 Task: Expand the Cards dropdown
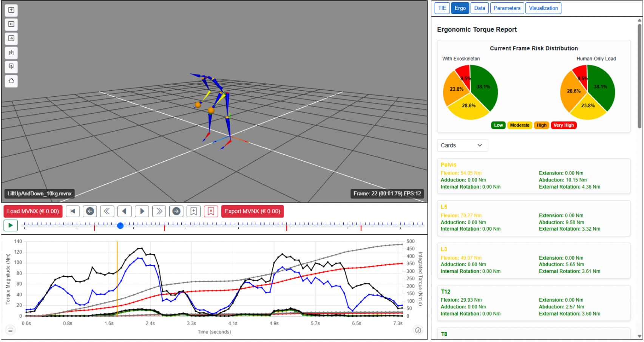462,145
